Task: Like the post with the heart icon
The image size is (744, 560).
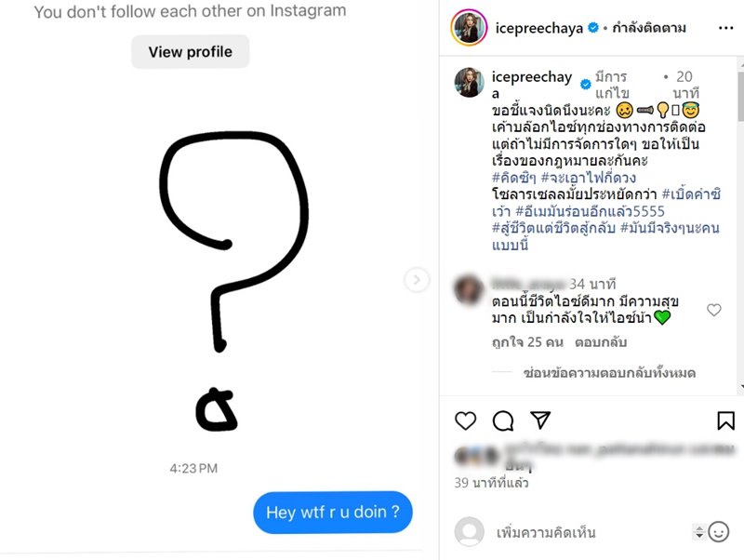Action: coord(466,420)
